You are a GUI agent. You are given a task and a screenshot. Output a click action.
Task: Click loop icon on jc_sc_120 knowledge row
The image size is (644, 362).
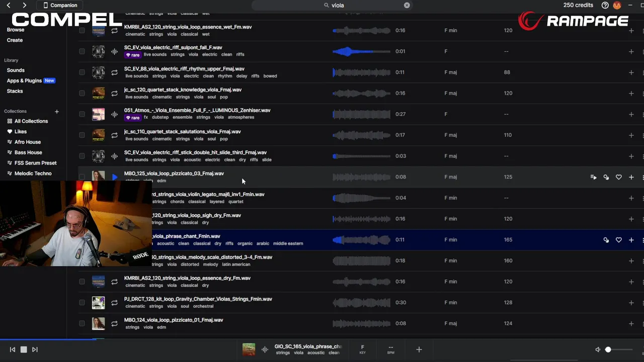click(x=115, y=93)
